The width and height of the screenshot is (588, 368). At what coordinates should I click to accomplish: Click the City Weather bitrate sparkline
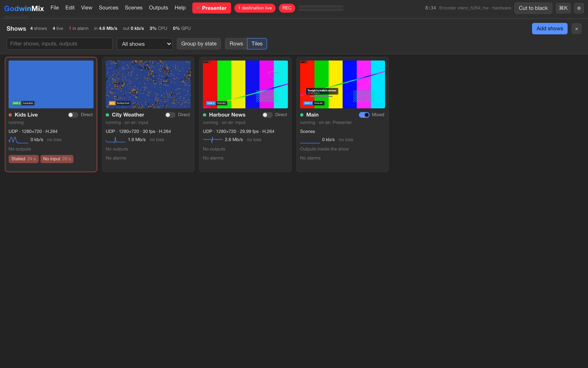pyautogui.click(x=115, y=140)
